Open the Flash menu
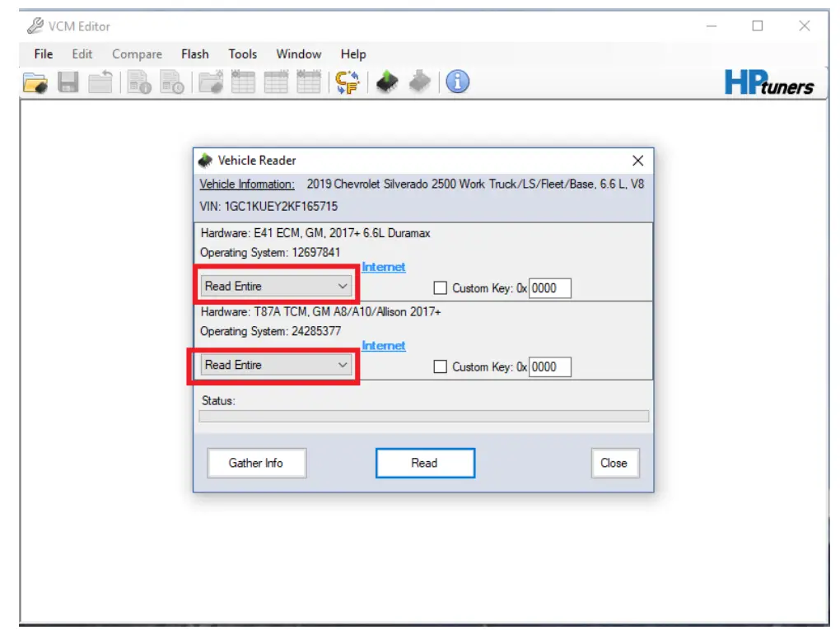Screen dimensions: 840x630 pos(194,54)
